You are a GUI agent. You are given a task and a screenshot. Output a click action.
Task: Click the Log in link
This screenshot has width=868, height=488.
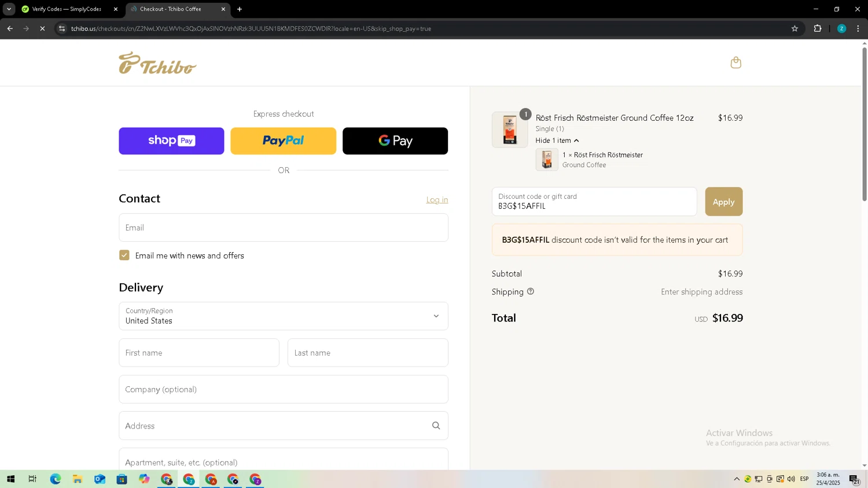437,199
